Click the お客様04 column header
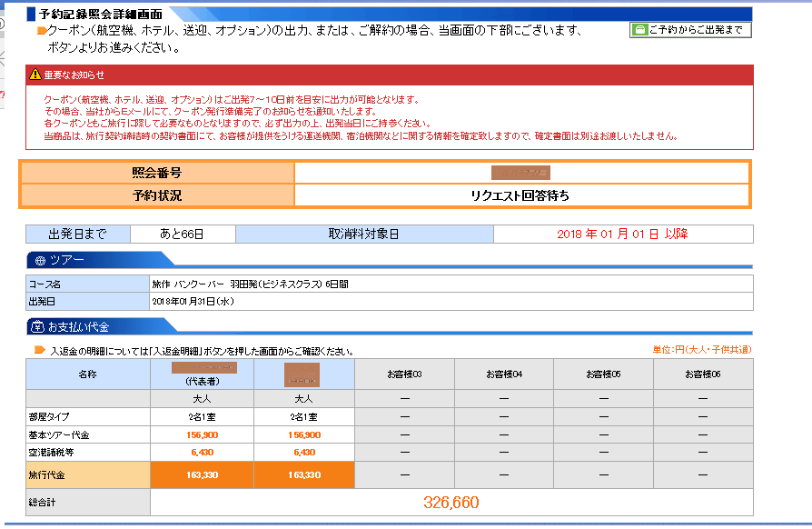The height and width of the screenshot is (529, 812). click(504, 374)
